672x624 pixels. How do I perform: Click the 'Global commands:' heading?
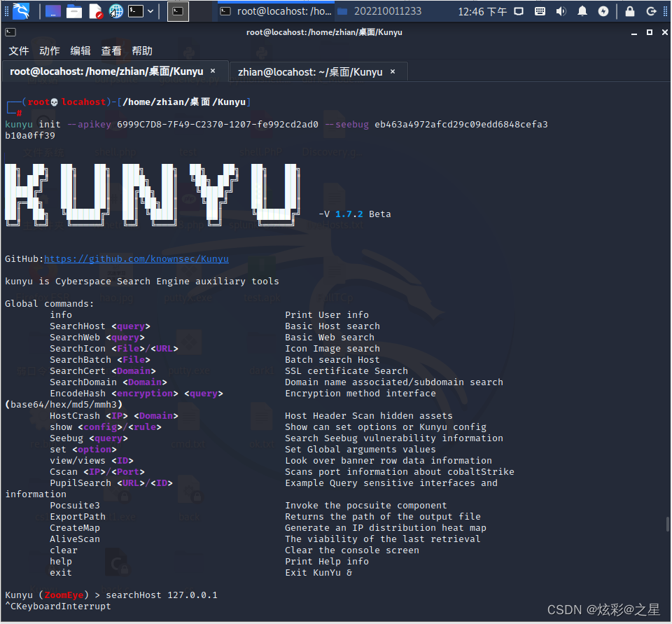point(49,304)
